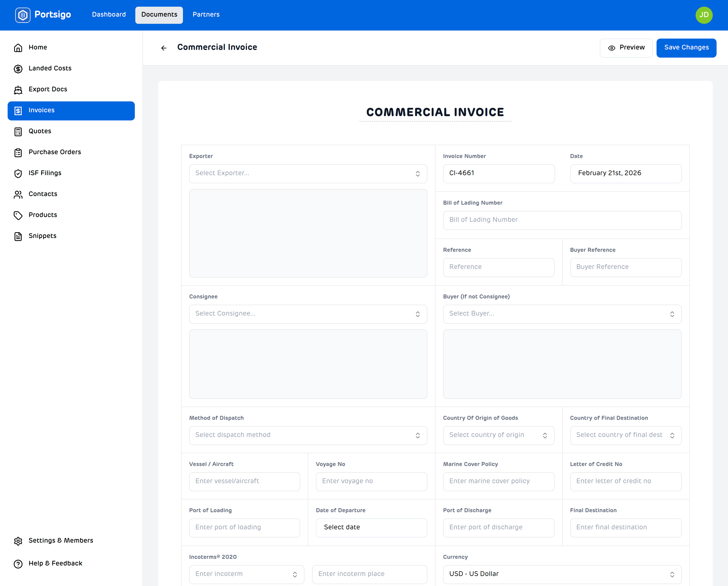Open Export Docs in sidebar
728x586 pixels.
click(71, 89)
